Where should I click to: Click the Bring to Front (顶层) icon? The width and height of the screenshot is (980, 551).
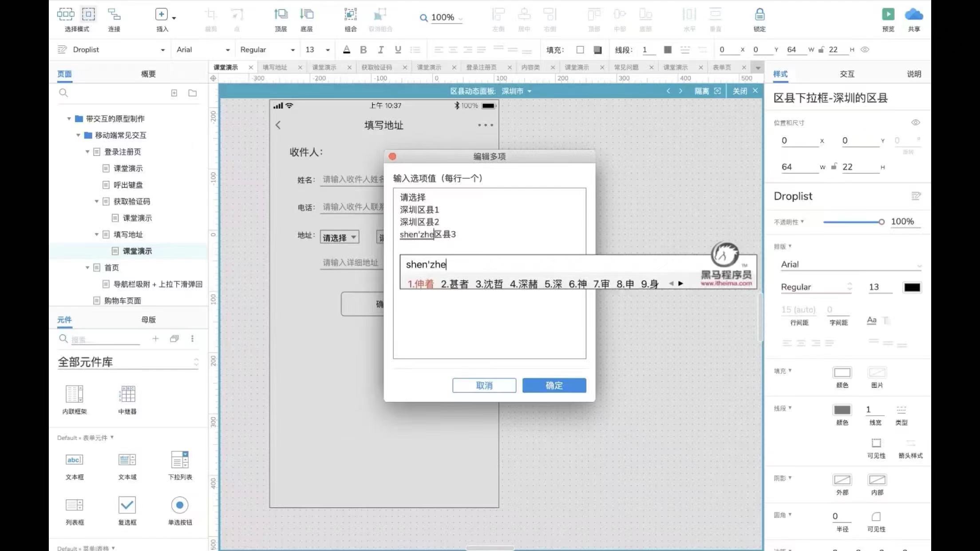[281, 15]
